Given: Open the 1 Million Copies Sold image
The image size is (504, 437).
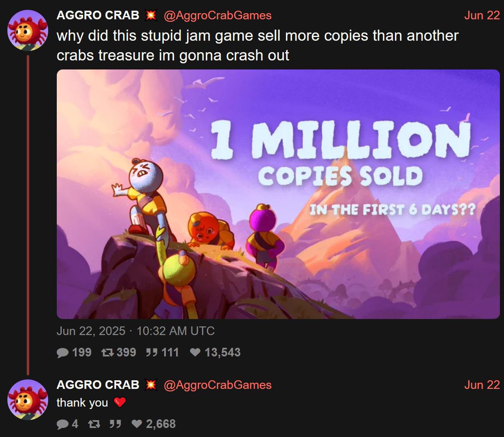Looking at the screenshot, I should point(278,194).
